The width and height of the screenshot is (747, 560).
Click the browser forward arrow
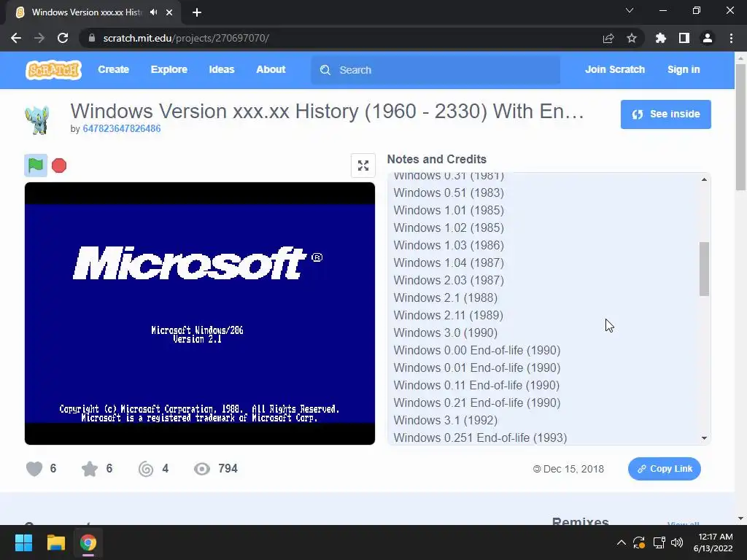coord(39,38)
